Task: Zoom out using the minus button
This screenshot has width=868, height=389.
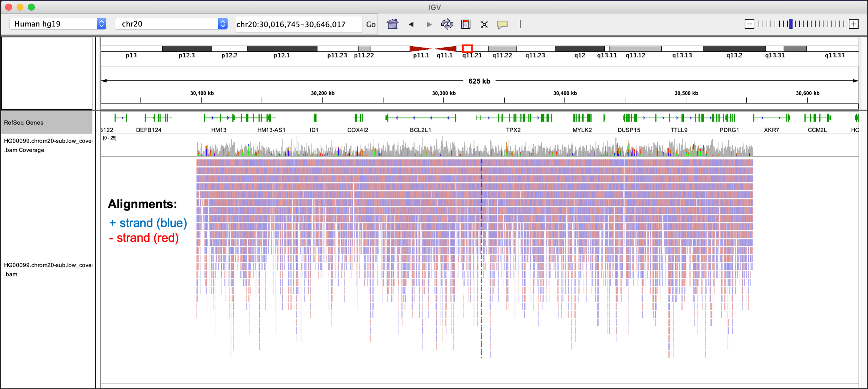Action: [x=749, y=24]
